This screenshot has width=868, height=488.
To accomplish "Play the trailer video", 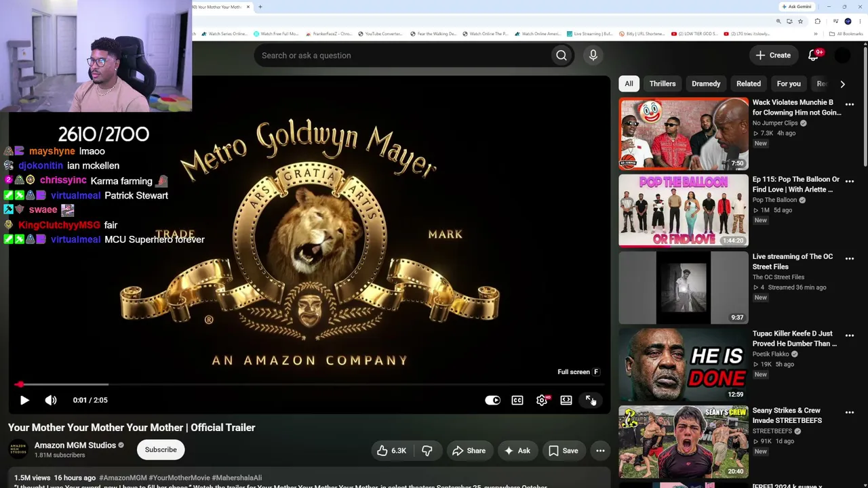I will (24, 400).
